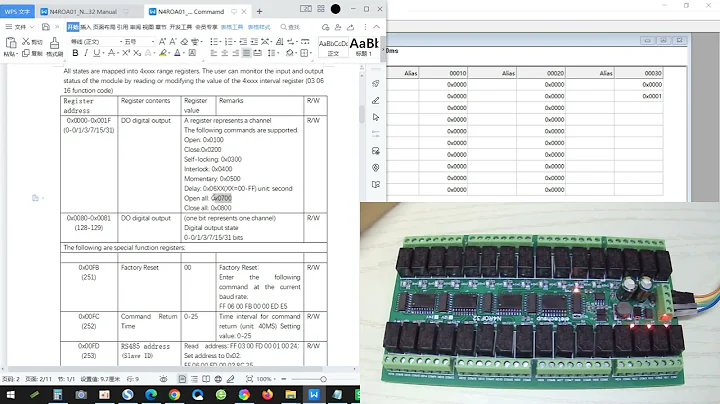Center-align the paragraph
720x404 pixels.
click(x=225, y=53)
